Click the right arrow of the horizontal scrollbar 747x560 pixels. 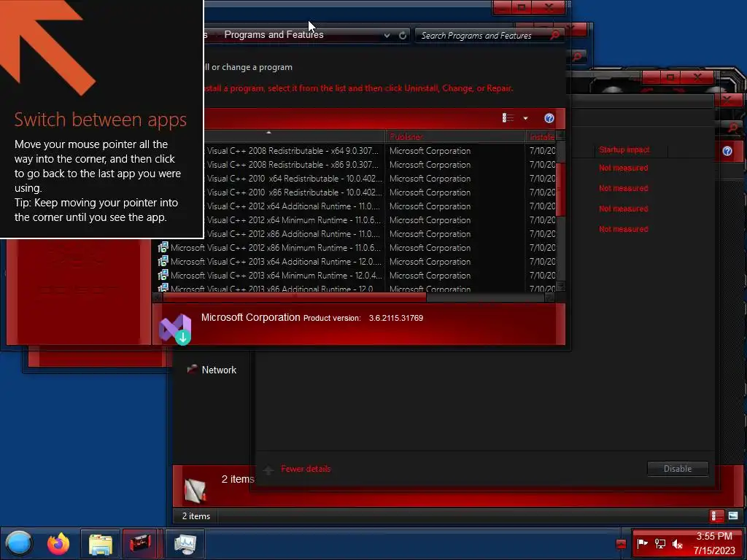(549, 297)
